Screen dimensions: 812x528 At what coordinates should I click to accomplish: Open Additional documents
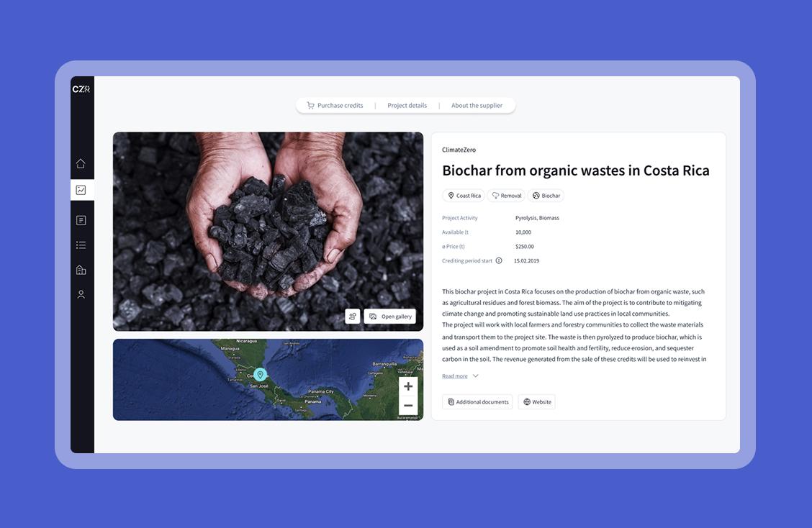click(477, 401)
